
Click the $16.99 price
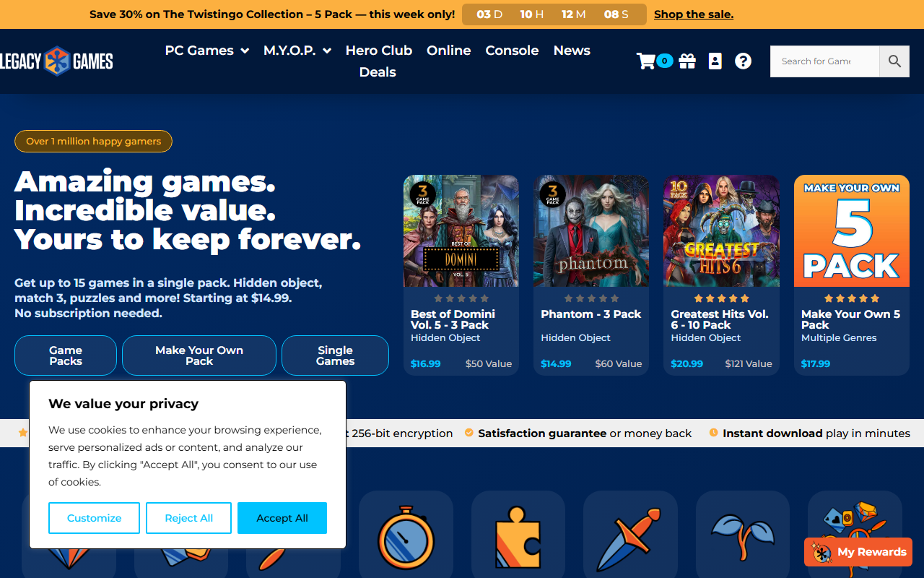coord(426,363)
